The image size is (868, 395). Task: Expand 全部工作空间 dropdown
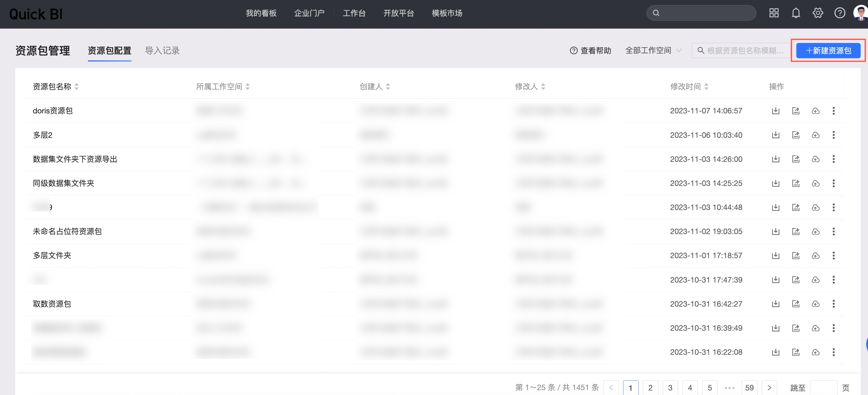pos(653,51)
